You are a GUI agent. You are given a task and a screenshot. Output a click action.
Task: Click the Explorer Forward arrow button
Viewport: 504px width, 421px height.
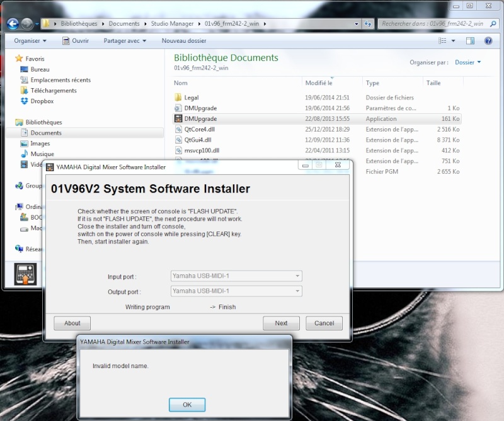[26, 24]
